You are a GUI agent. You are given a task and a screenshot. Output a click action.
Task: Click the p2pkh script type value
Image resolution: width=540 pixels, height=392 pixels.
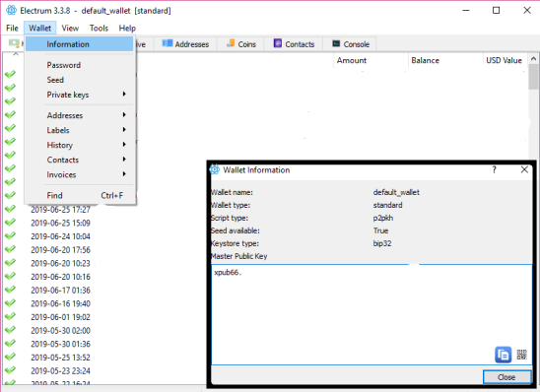click(x=383, y=218)
